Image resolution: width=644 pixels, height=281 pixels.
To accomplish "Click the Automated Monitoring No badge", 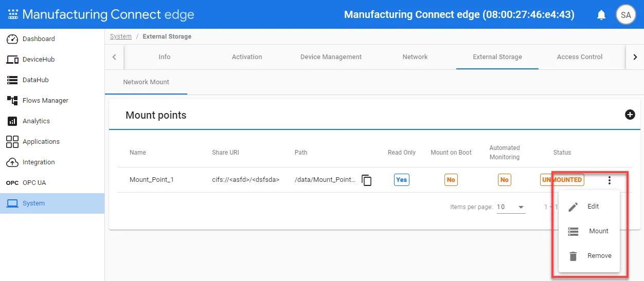I will pyautogui.click(x=505, y=180).
